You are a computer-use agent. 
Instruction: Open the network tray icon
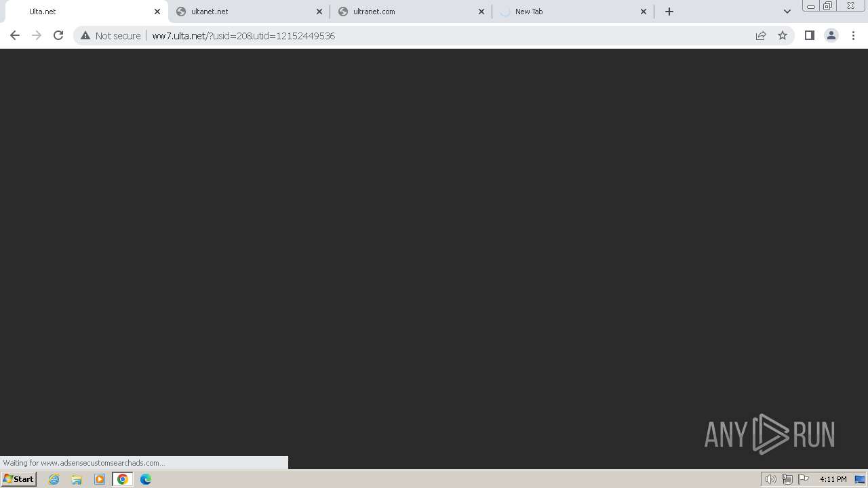pyautogui.click(x=787, y=479)
